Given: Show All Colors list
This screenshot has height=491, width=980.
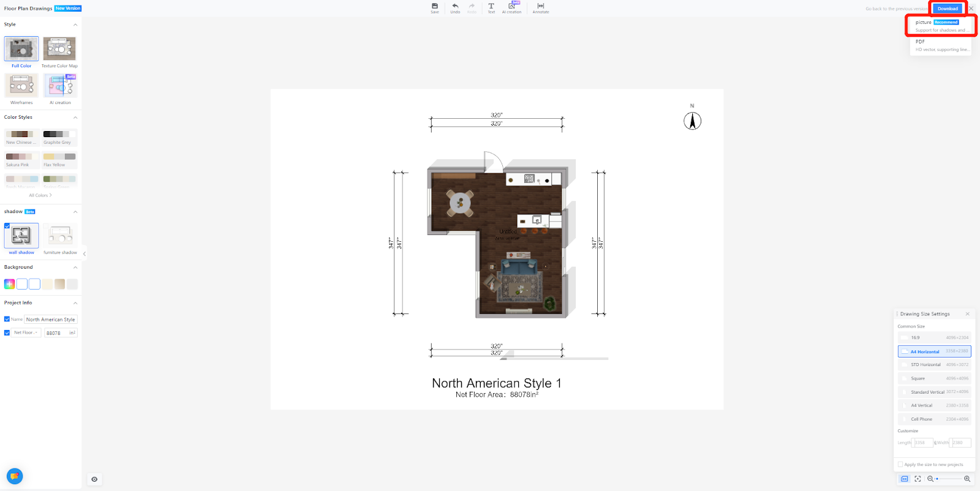Looking at the screenshot, I should click(40, 195).
